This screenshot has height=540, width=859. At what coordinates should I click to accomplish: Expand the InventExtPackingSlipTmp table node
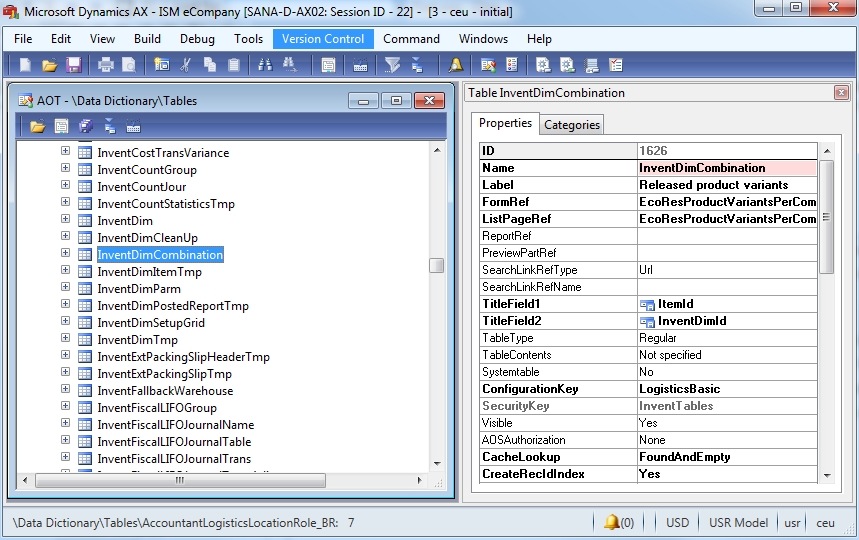65,371
